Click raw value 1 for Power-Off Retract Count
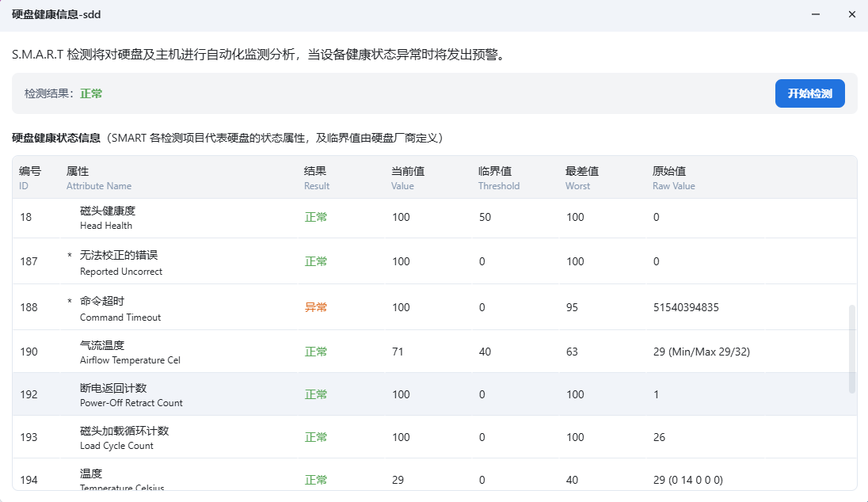Screen dimensions: 868x502 656,394
